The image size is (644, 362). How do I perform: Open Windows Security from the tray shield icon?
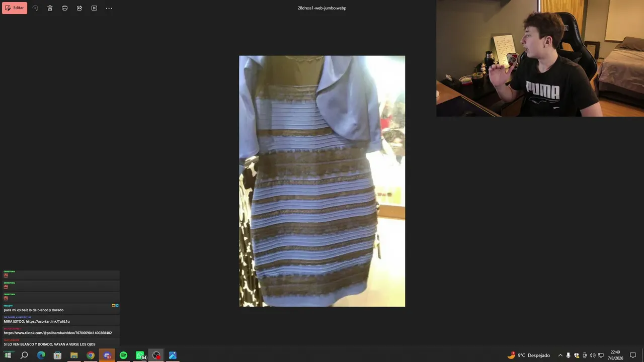coord(577,355)
